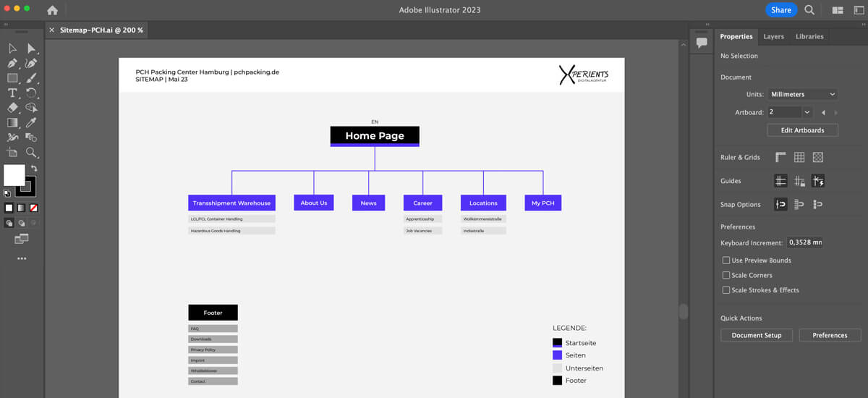This screenshot has height=398, width=868.
Task: Change screen mode in toolbar
Action: coord(21,238)
